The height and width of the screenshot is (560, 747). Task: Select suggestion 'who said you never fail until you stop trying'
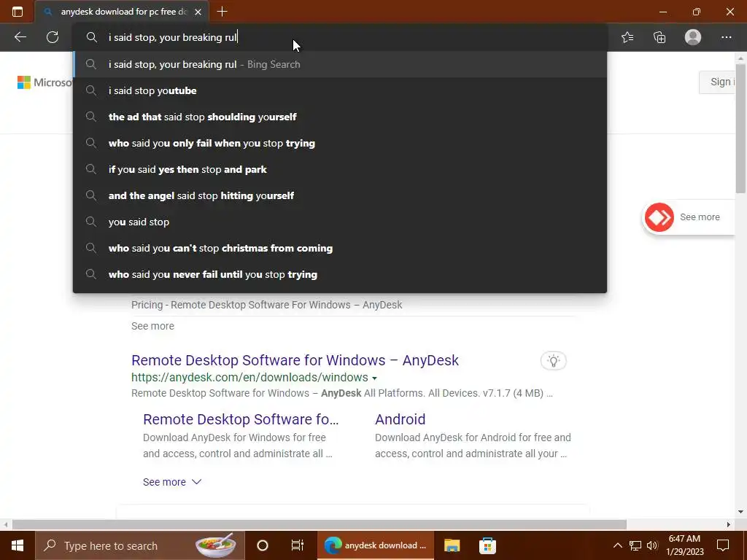pyautogui.click(x=340, y=274)
